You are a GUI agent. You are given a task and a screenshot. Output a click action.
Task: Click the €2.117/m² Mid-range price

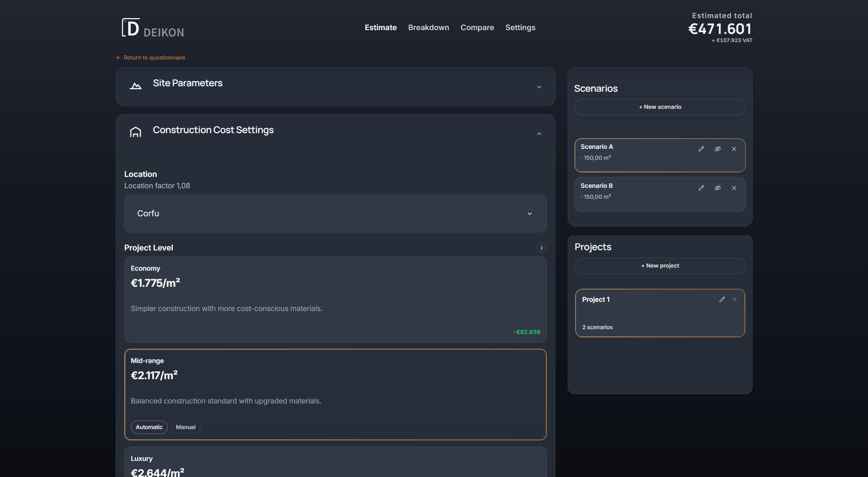coord(154,375)
